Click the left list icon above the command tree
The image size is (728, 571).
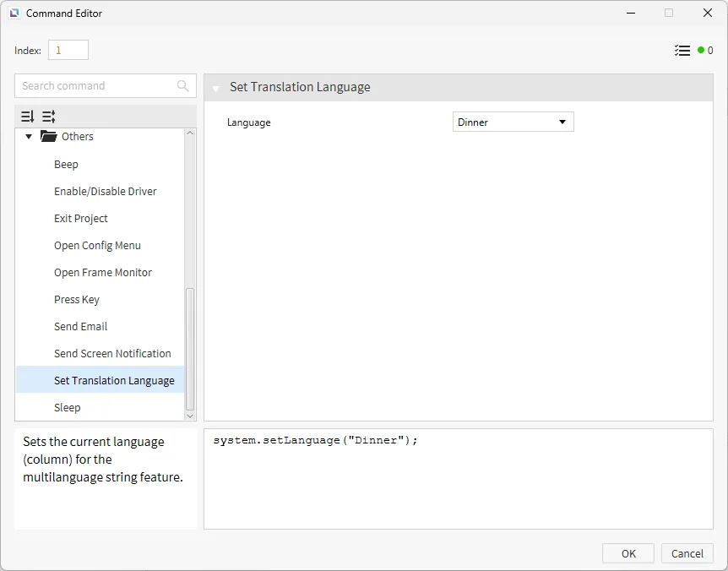[x=28, y=117]
